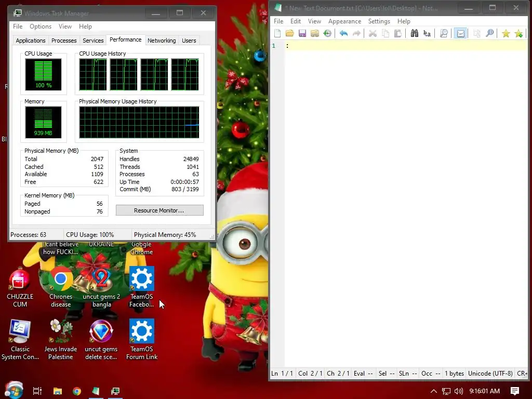Create a new document in Notepad3 toolbar
The width and height of the screenshot is (532, 399).
(x=277, y=33)
